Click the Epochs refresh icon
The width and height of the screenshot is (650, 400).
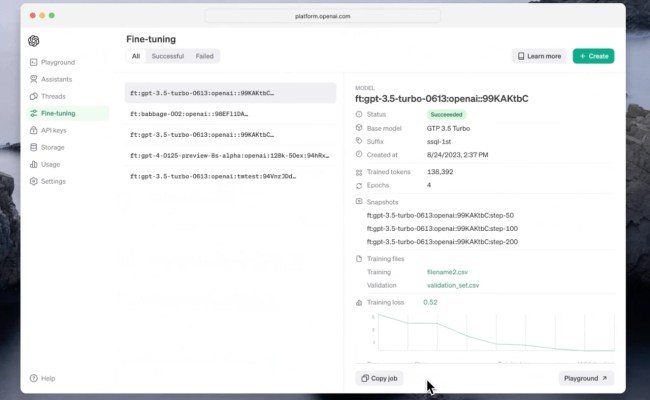tap(359, 186)
